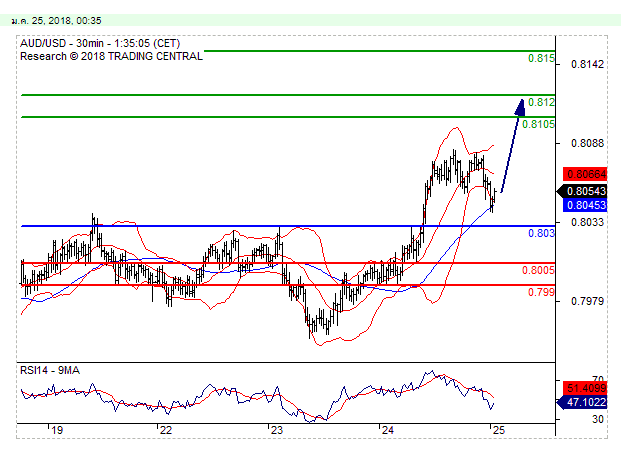Click the 0.7979 axis price label

(x=587, y=301)
